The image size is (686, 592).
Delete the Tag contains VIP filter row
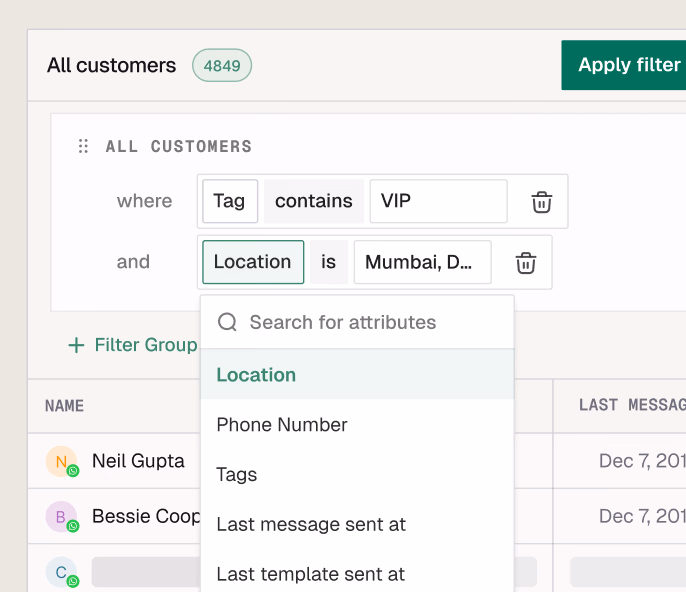[541, 202]
